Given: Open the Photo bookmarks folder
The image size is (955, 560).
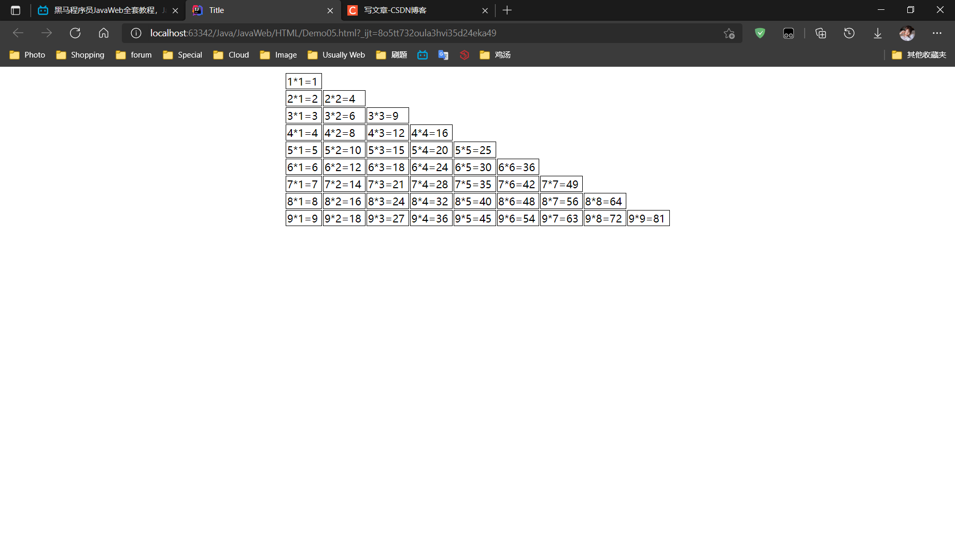Looking at the screenshot, I should tap(27, 55).
